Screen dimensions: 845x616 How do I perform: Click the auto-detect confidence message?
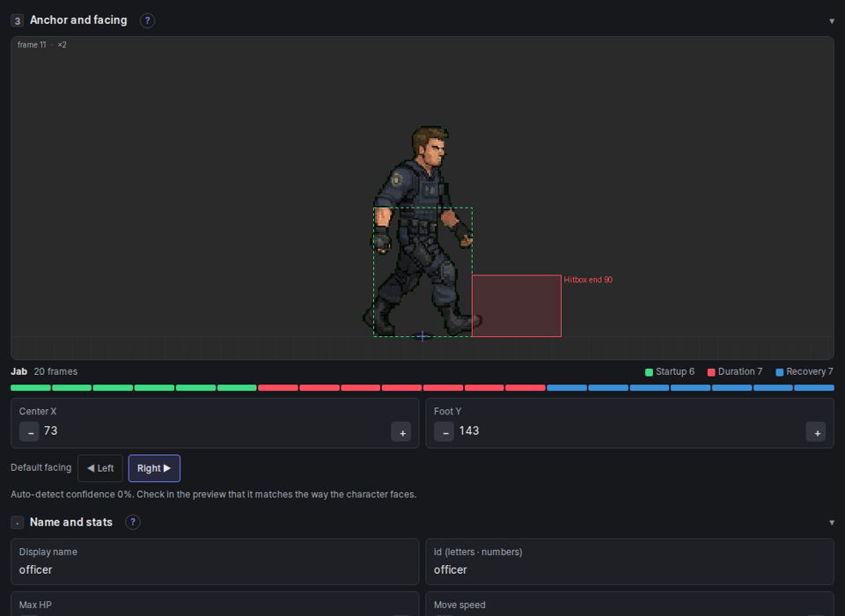pos(213,495)
